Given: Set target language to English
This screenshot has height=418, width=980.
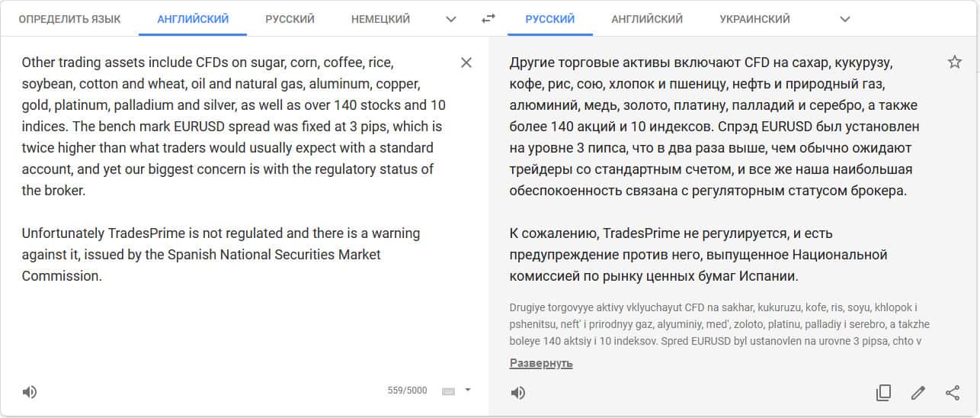Looking at the screenshot, I should [647, 19].
